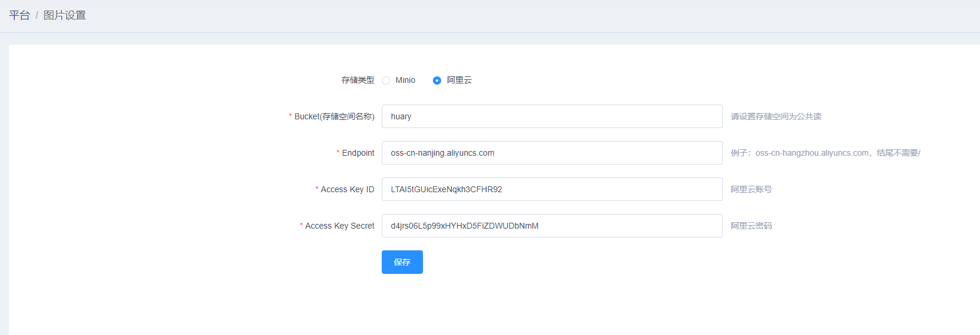Click into the Endpoint input field
The height and width of the screenshot is (335, 980).
click(552, 153)
